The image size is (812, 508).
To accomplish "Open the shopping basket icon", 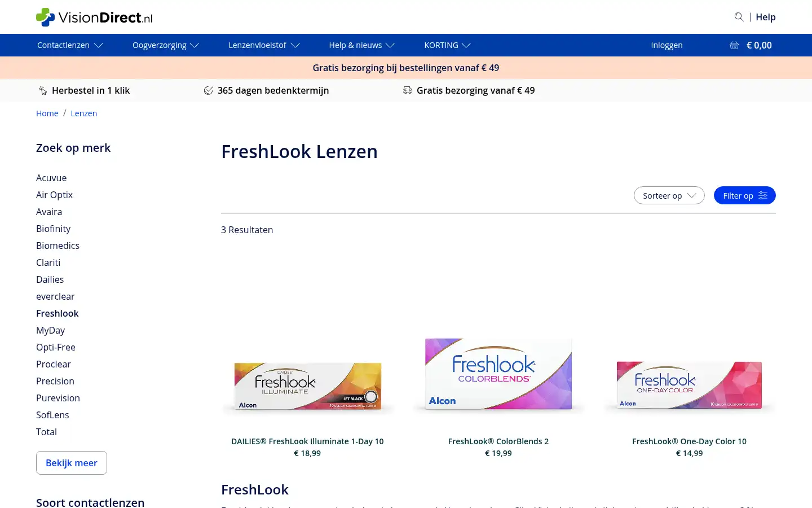I will pos(734,45).
